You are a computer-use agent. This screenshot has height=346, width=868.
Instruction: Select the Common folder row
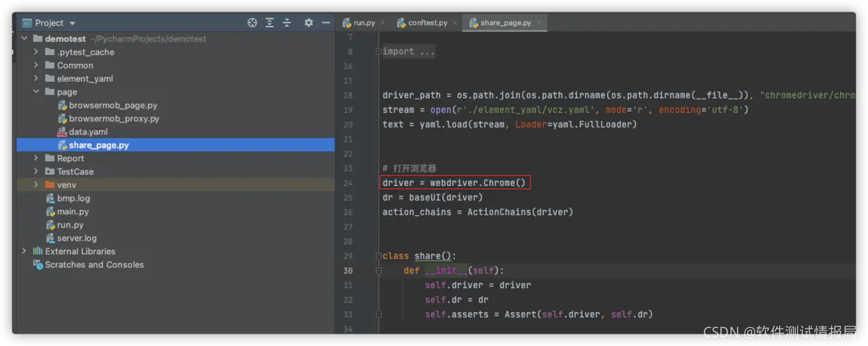pyautogui.click(x=174, y=65)
